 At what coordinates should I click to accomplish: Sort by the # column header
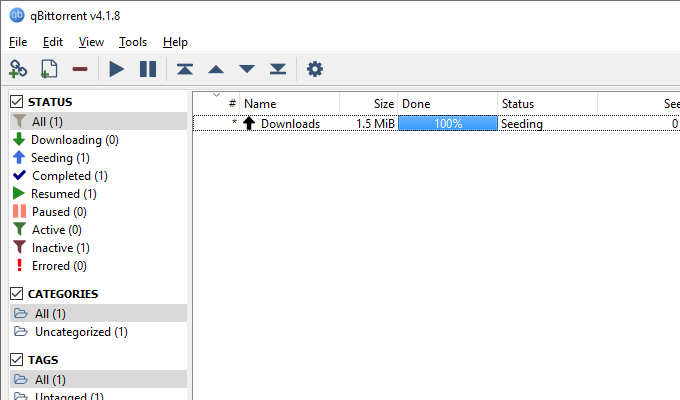(x=216, y=104)
